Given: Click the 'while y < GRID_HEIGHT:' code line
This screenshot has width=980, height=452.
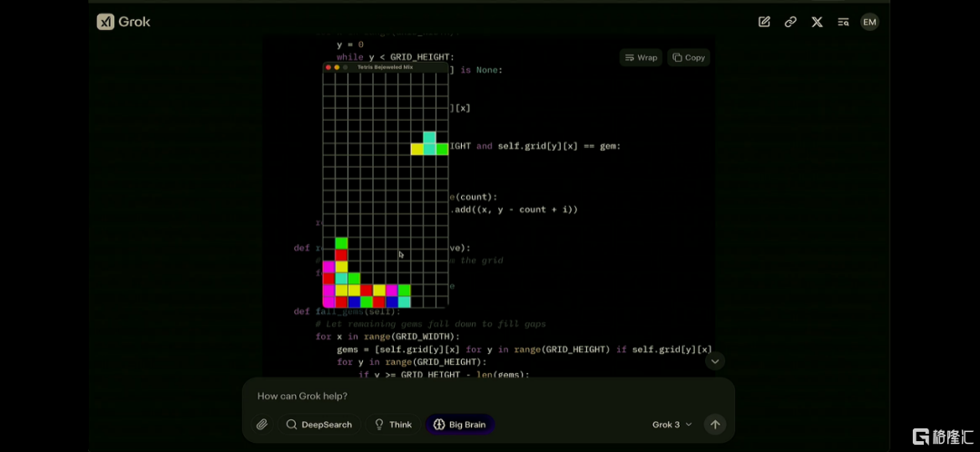Looking at the screenshot, I should coord(396,57).
